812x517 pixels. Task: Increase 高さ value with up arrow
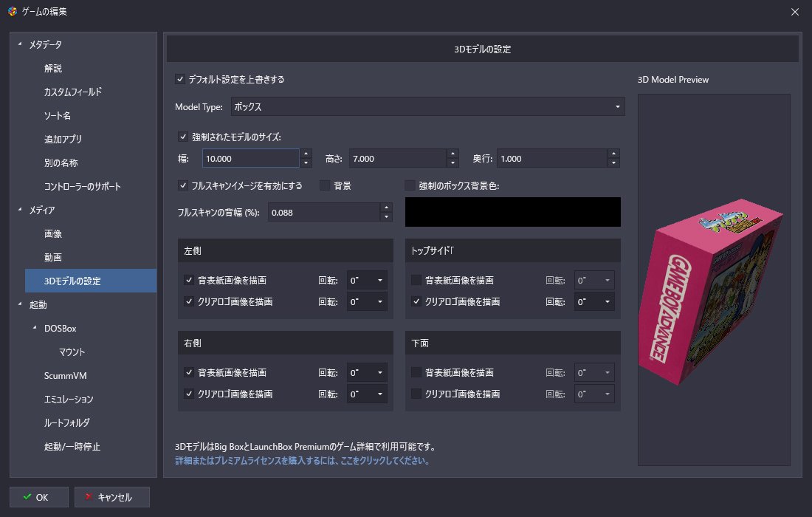453,154
